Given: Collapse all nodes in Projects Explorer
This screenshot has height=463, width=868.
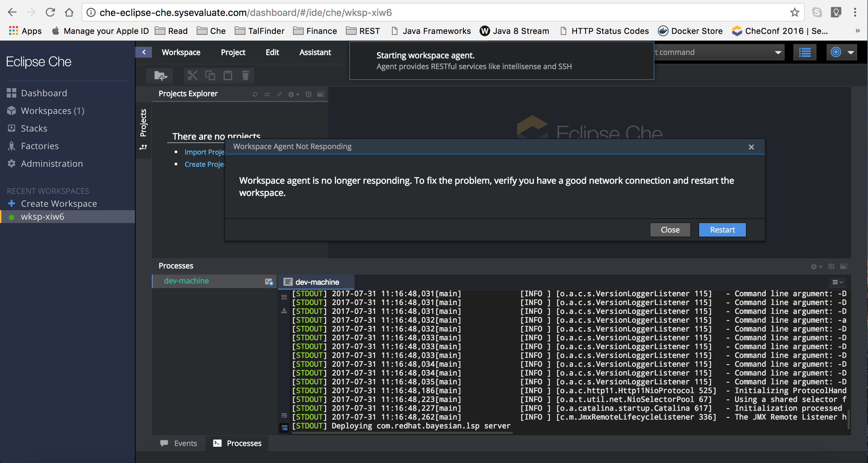Looking at the screenshot, I should [279, 94].
